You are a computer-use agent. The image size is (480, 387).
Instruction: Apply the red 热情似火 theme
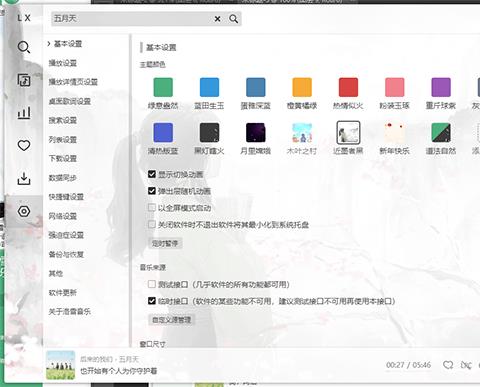(x=348, y=87)
